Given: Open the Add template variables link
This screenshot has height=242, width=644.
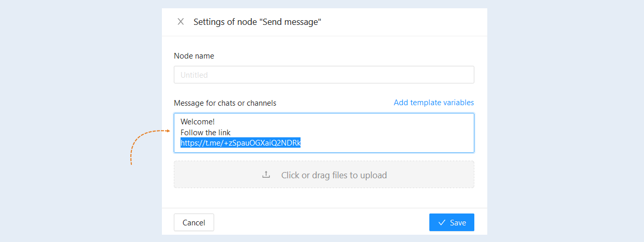Looking at the screenshot, I should click(433, 103).
